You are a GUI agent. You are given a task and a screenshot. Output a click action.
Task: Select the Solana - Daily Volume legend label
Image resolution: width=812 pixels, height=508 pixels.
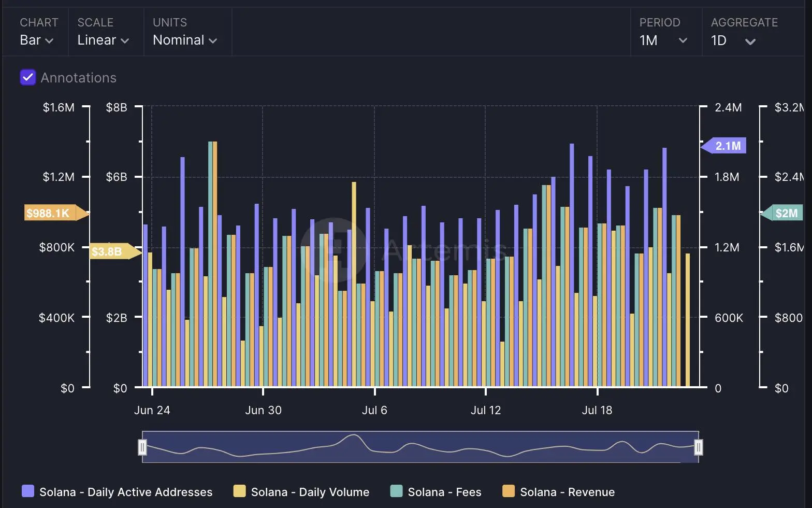[x=310, y=492]
